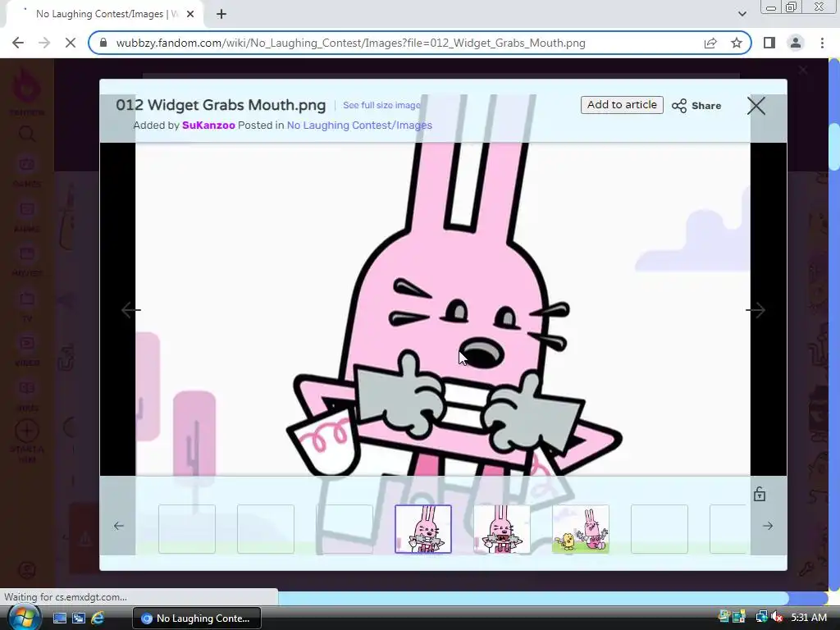840x630 pixels.
Task: Share the Widget Grabs Mouth image
Action: [x=696, y=106]
